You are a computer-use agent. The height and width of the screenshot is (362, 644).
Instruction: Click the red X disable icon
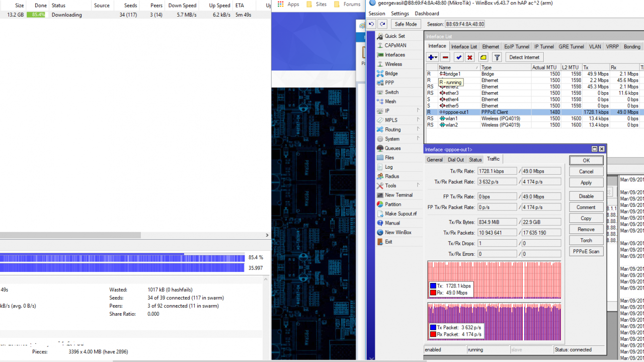coord(469,57)
